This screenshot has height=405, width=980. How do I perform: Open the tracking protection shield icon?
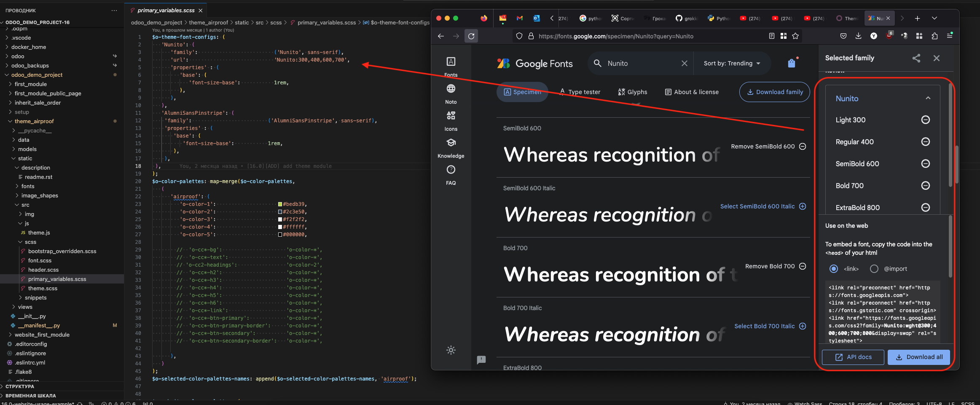(519, 36)
